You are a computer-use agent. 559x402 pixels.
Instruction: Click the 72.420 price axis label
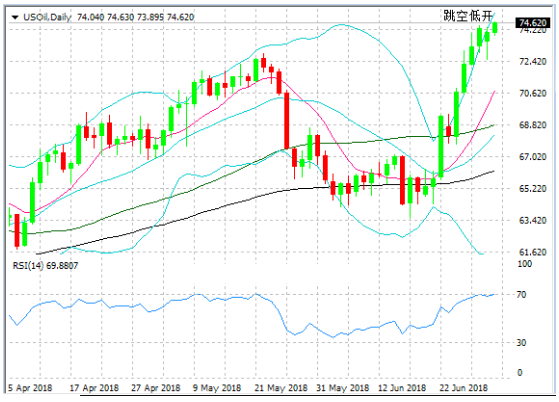click(x=533, y=62)
